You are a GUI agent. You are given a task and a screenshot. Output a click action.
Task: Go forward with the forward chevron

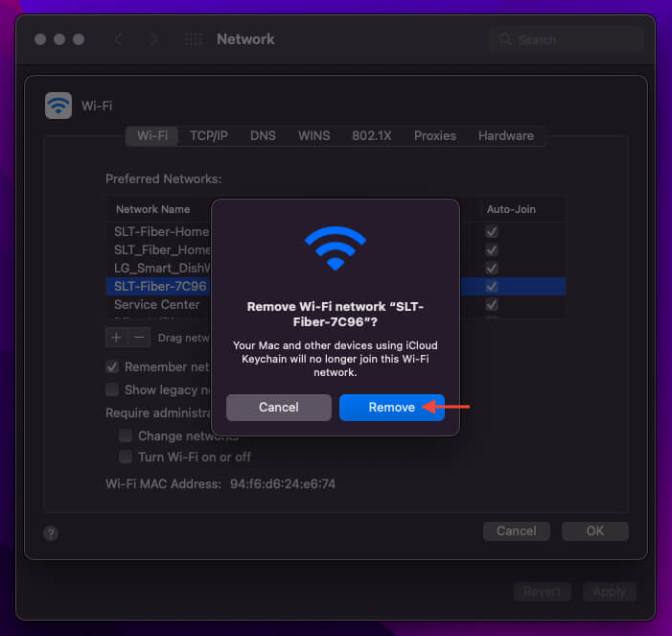[x=154, y=39]
